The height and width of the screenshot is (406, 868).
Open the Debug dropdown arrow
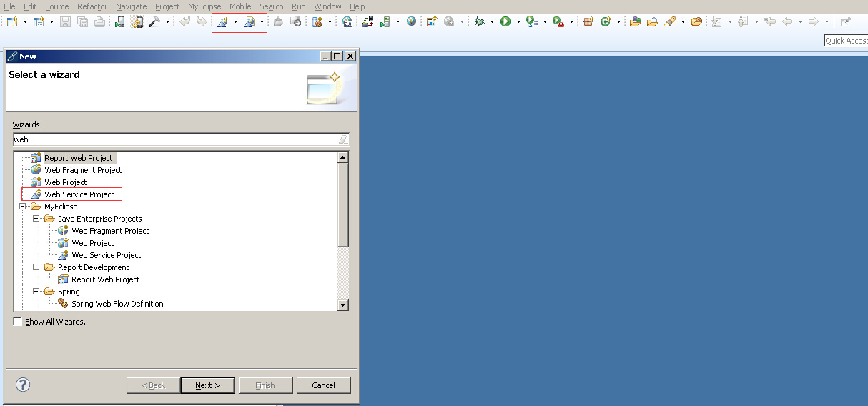coord(492,22)
